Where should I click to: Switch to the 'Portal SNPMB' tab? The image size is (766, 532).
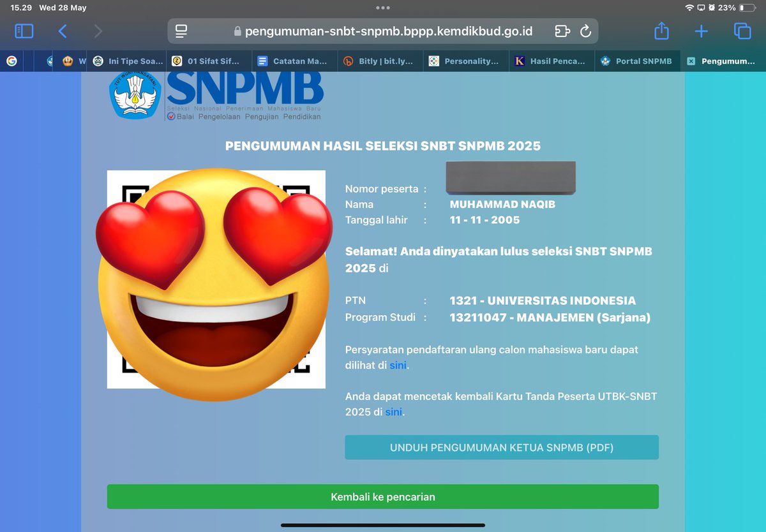(637, 61)
